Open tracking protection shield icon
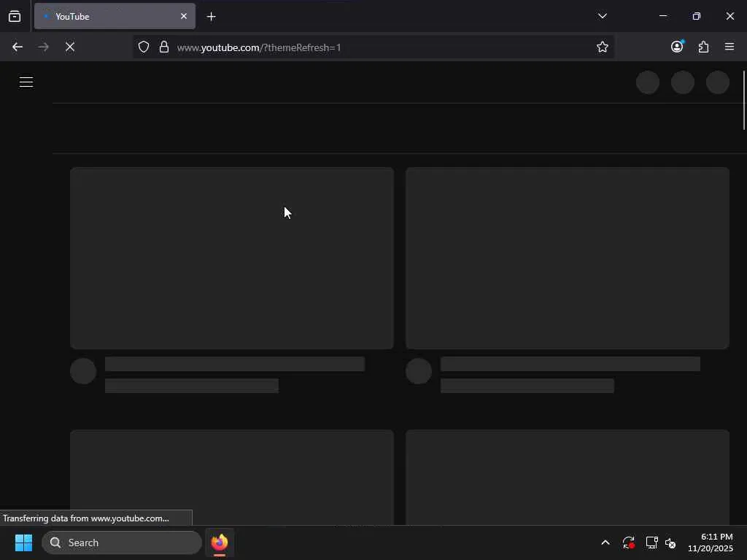 (x=144, y=47)
